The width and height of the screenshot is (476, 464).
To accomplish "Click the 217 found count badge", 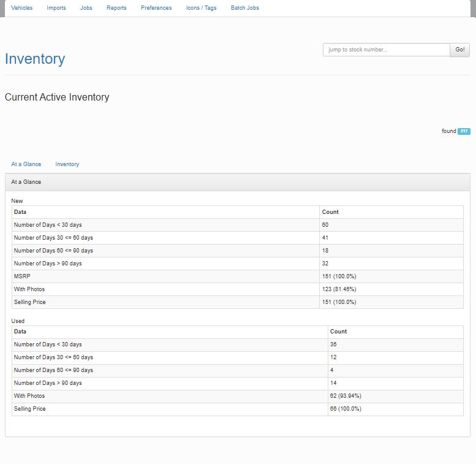I will [x=464, y=131].
